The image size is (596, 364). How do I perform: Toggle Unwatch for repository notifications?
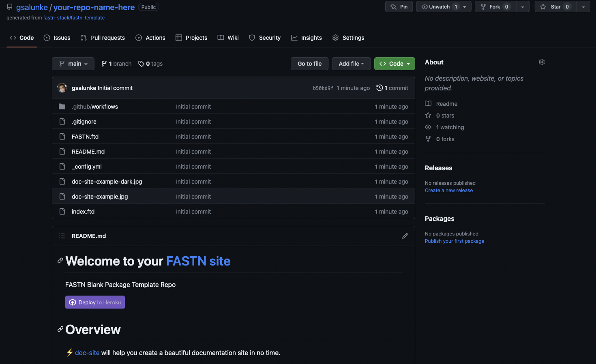[439, 6]
